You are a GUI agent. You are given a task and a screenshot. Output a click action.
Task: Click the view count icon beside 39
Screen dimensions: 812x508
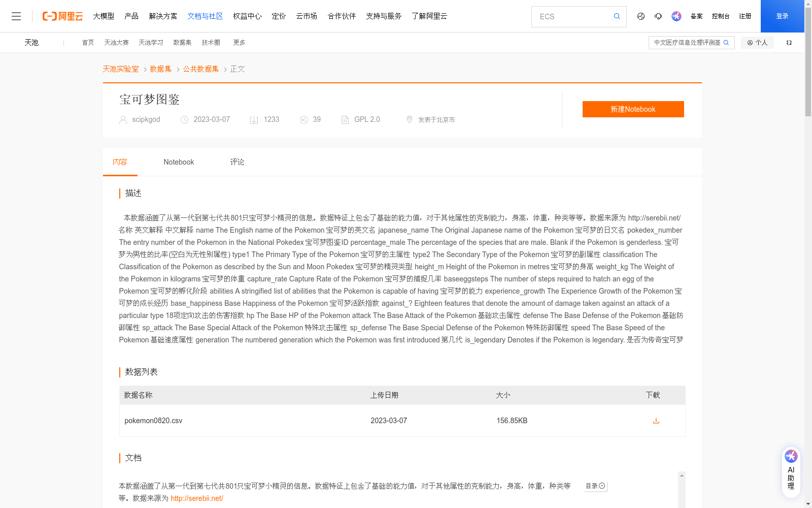(x=304, y=120)
